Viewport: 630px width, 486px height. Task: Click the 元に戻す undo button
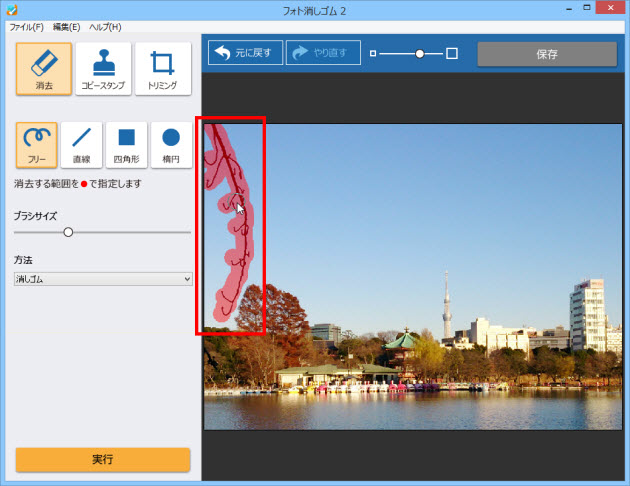(x=245, y=52)
